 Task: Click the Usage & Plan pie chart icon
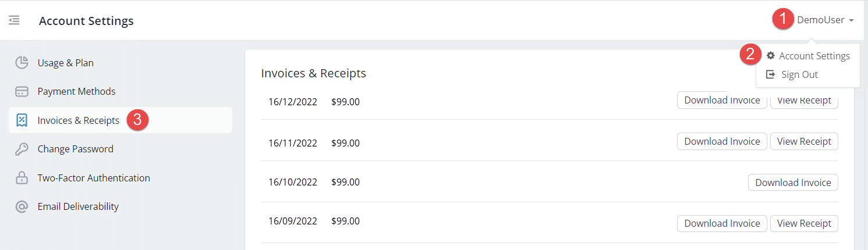click(22, 63)
